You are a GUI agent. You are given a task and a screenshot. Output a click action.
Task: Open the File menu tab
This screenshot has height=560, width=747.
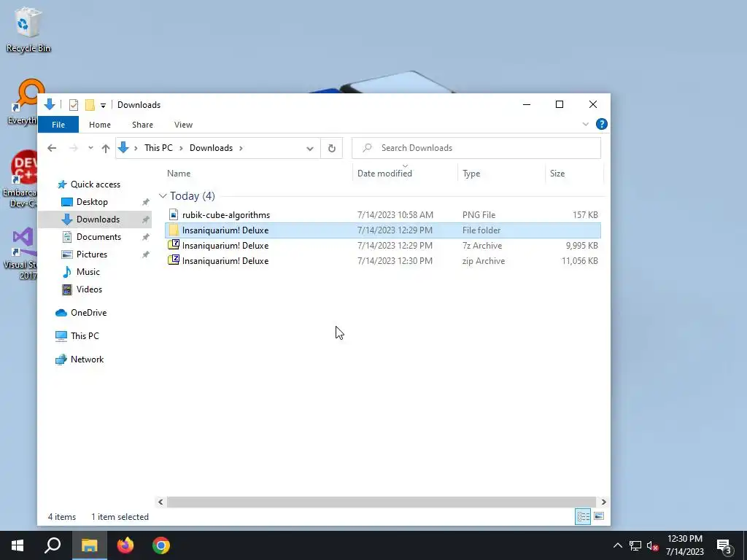tap(58, 125)
